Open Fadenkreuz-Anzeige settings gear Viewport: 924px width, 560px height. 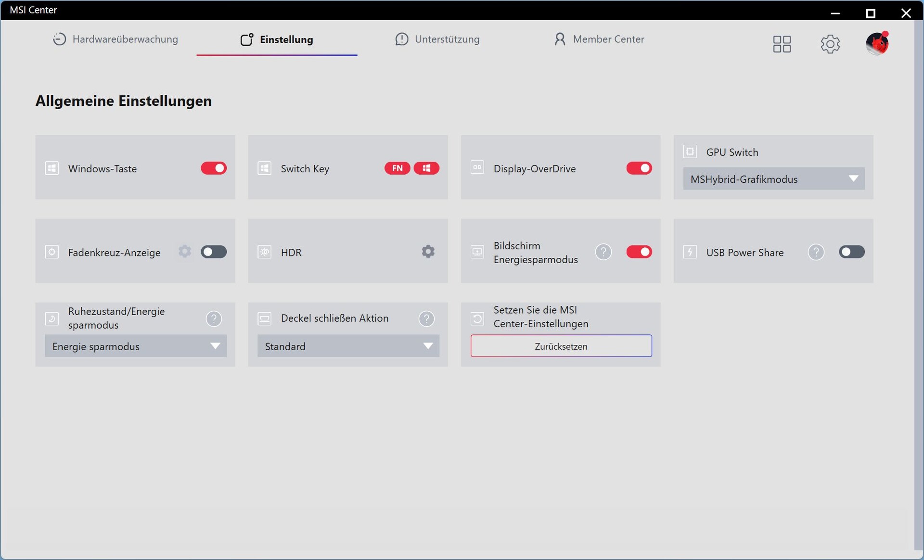click(184, 252)
